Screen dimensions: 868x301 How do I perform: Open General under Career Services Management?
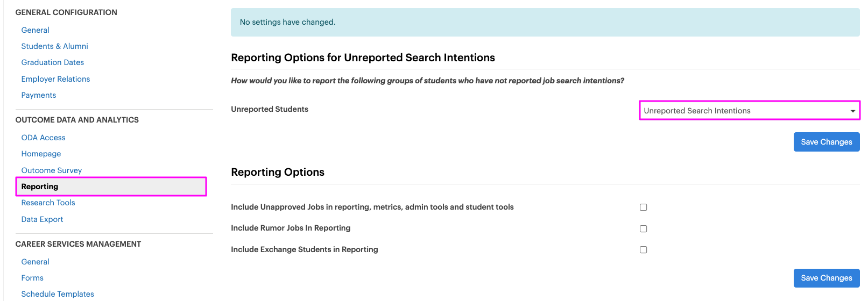(35, 262)
